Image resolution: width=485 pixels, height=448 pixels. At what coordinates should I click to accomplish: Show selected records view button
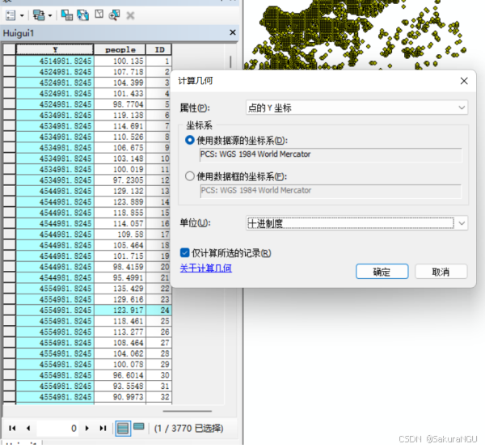click(138, 427)
